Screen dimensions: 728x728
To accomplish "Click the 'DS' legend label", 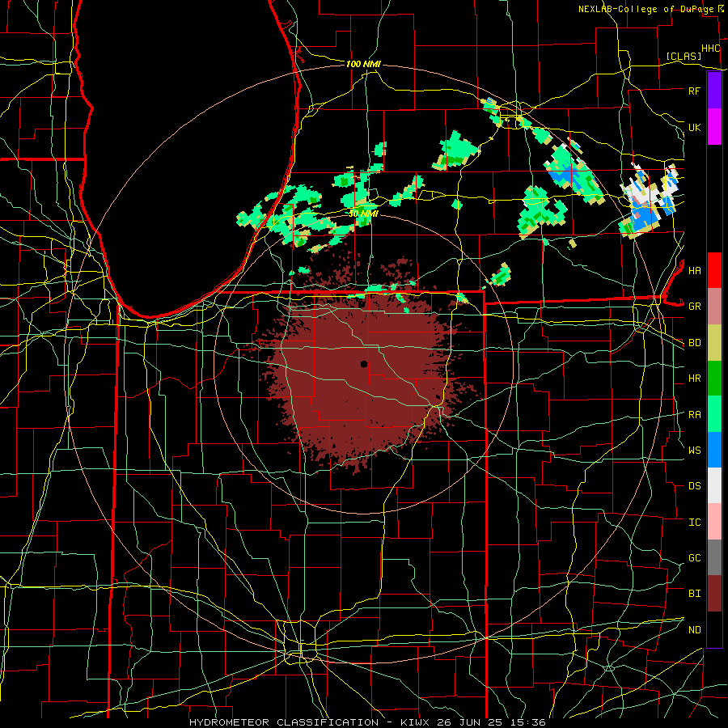I will [x=695, y=486].
